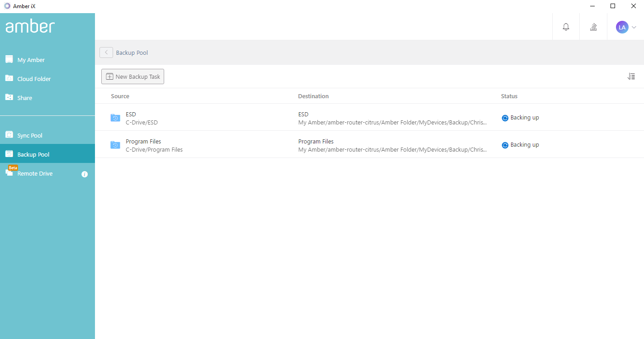
Task: Click the Source column header
Action: click(120, 96)
